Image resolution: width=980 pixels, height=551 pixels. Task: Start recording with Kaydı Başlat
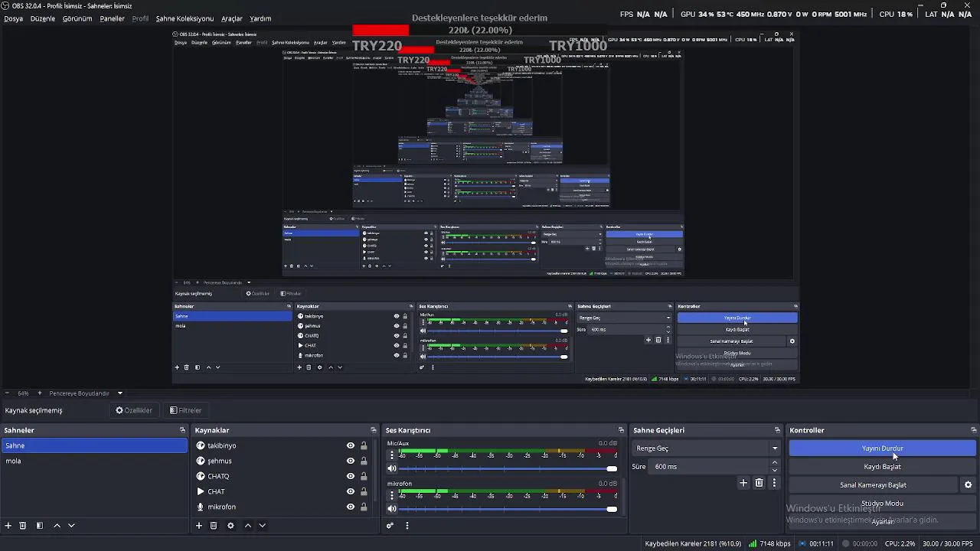[x=882, y=467]
